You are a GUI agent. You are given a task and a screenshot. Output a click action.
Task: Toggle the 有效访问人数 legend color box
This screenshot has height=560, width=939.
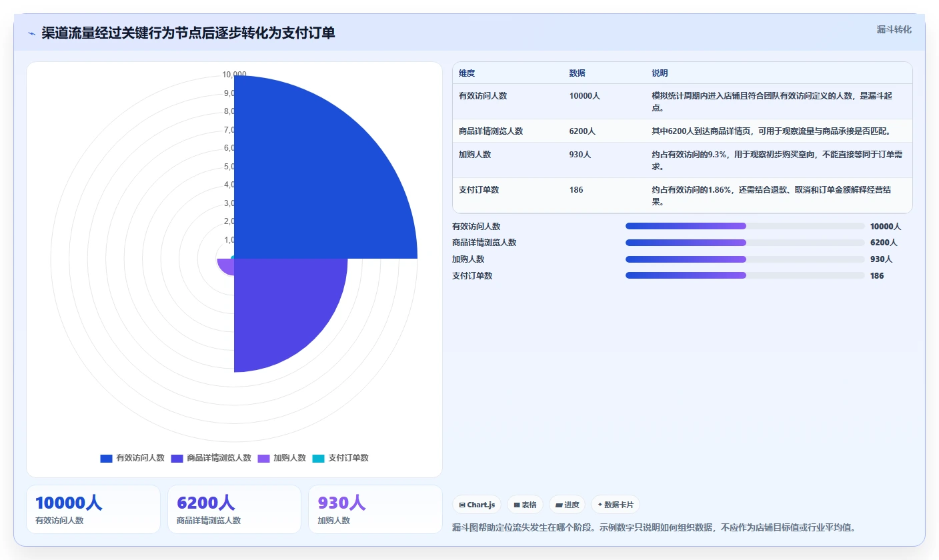pos(106,458)
